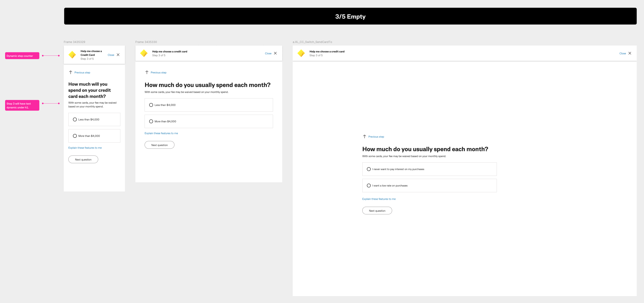Open 'Previous step' link in the XL frame
The height and width of the screenshot is (303, 644).
[x=376, y=137]
